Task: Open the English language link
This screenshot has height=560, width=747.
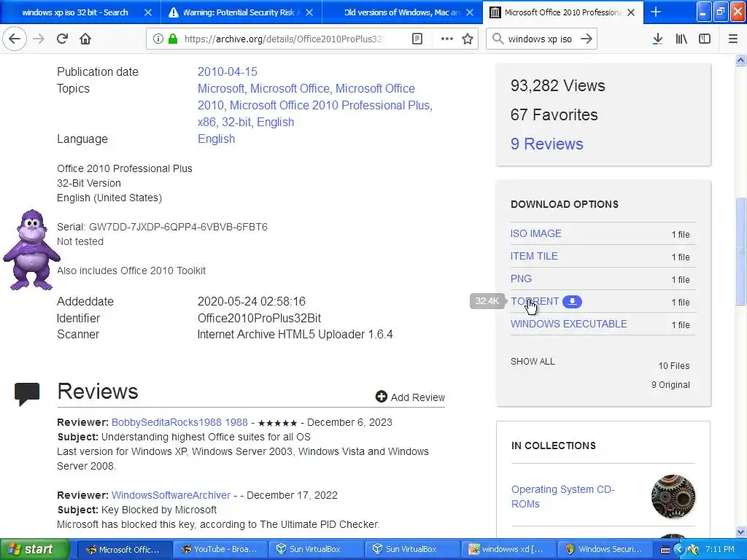Action: [x=216, y=139]
